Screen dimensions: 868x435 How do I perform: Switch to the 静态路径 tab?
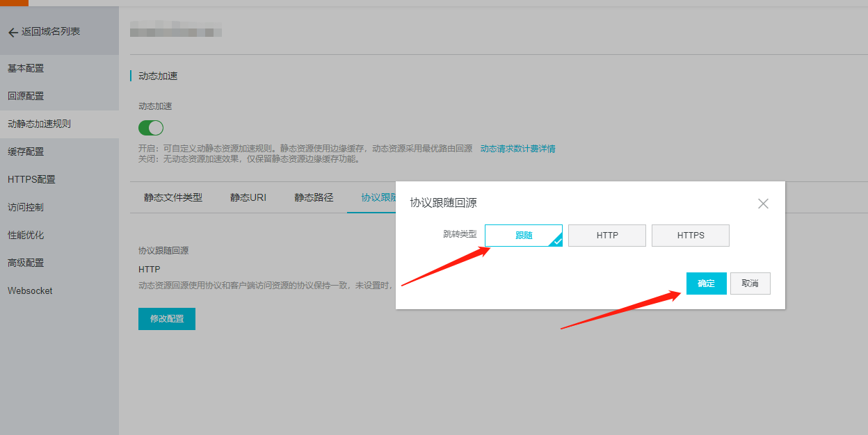tap(314, 197)
